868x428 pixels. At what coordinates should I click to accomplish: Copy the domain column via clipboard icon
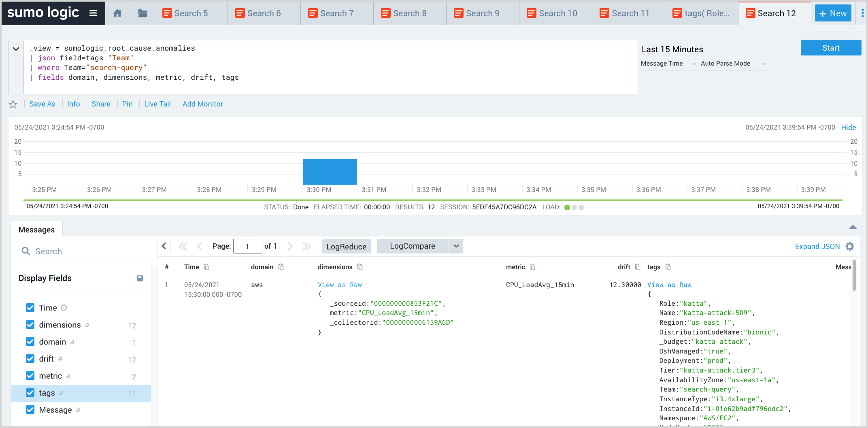(281, 267)
